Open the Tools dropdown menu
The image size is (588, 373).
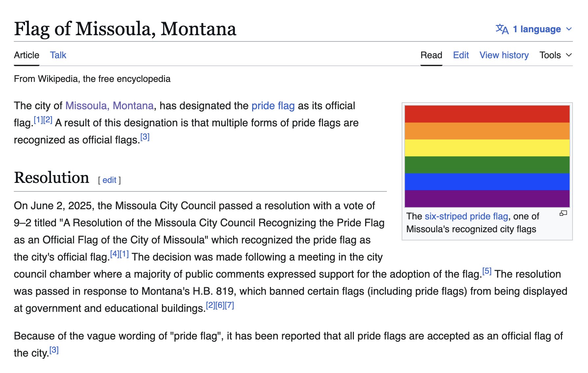pyautogui.click(x=555, y=55)
